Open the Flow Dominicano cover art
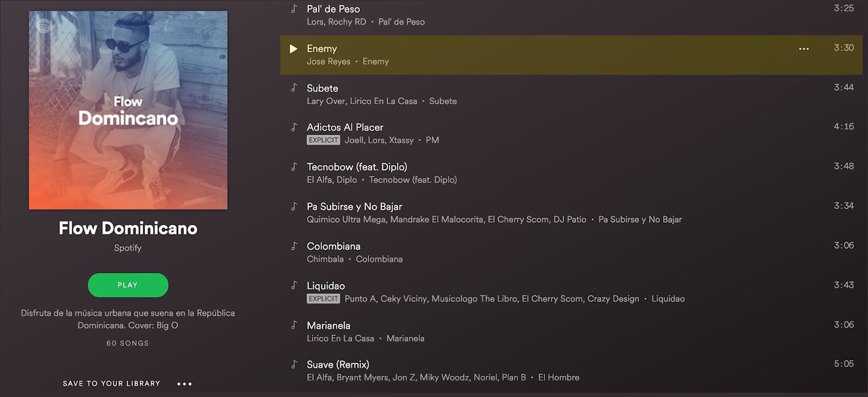 128,110
